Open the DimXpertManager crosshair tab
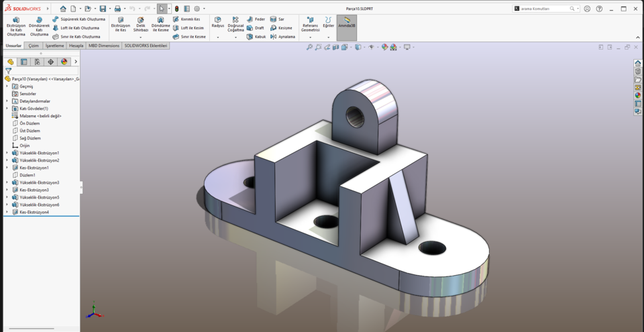 tap(50, 62)
